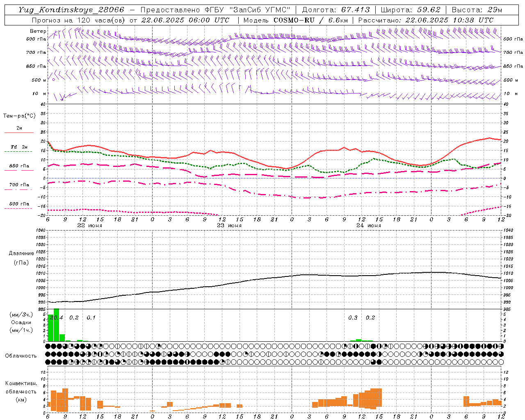
Task: Click the 'Ветер' wind panel label
Action: tap(38, 31)
